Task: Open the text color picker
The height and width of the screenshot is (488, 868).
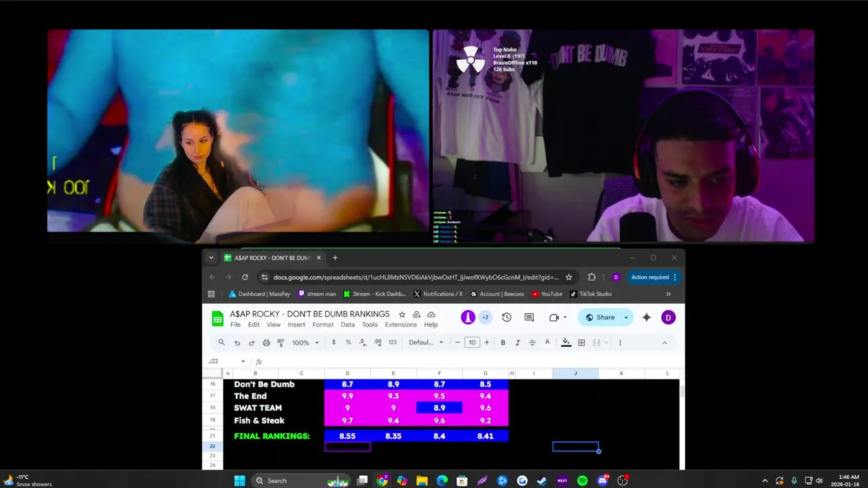Action: pyautogui.click(x=547, y=342)
